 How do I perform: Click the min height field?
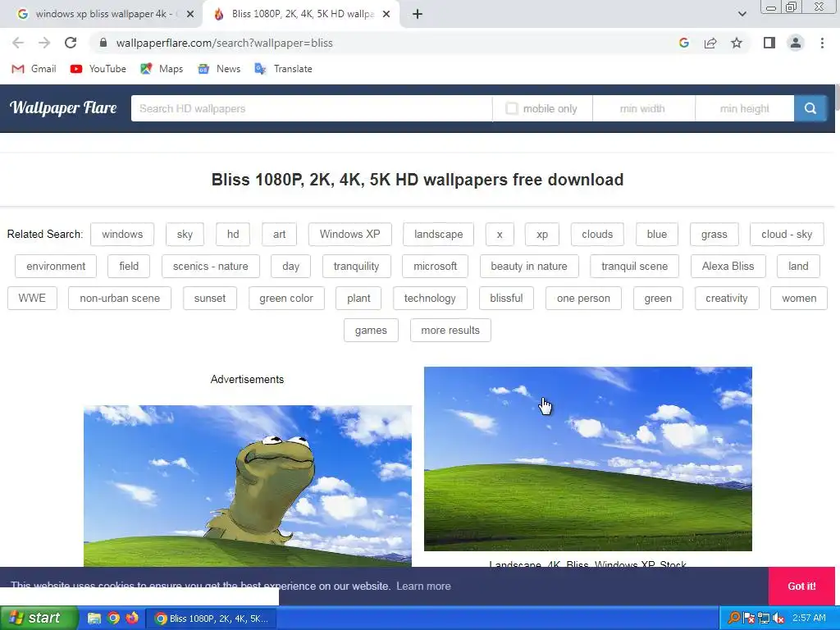click(x=745, y=108)
